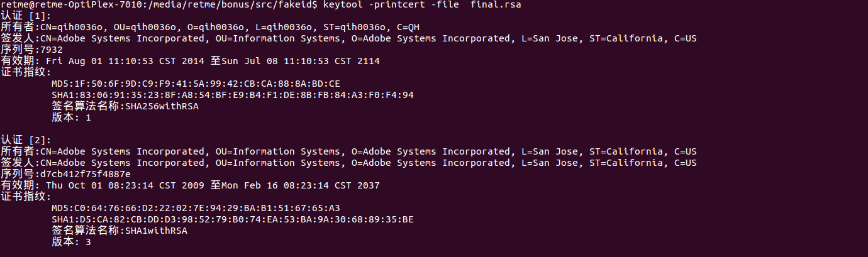Screen dimensions: 868x257
Task: Click the SHA1 fingerprint starting 83:06
Action: [233, 95]
